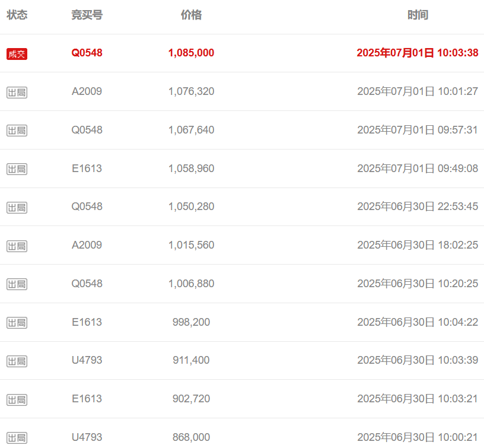Select the 状态 column header
The image size is (484, 448).
(x=17, y=15)
